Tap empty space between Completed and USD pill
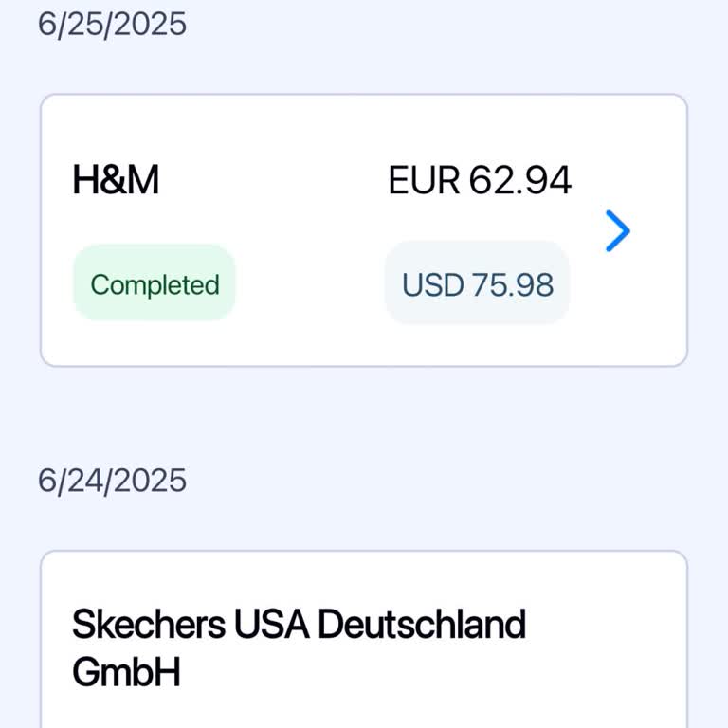Image resolution: width=728 pixels, height=728 pixels. (309, 284)
